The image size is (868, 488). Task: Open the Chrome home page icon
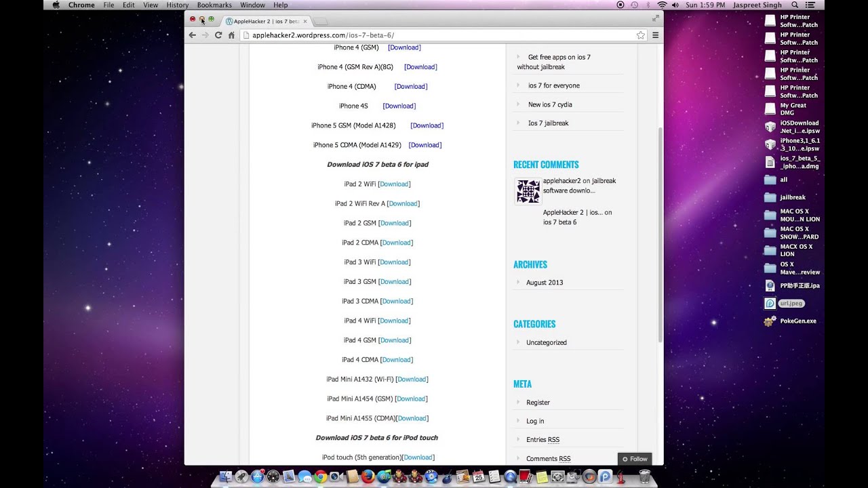click(x=231, y=35)
